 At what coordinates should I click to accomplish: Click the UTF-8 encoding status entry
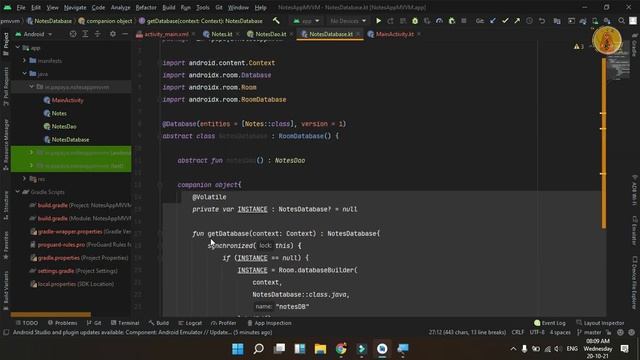pyautogui.click(x=537, y=332)
